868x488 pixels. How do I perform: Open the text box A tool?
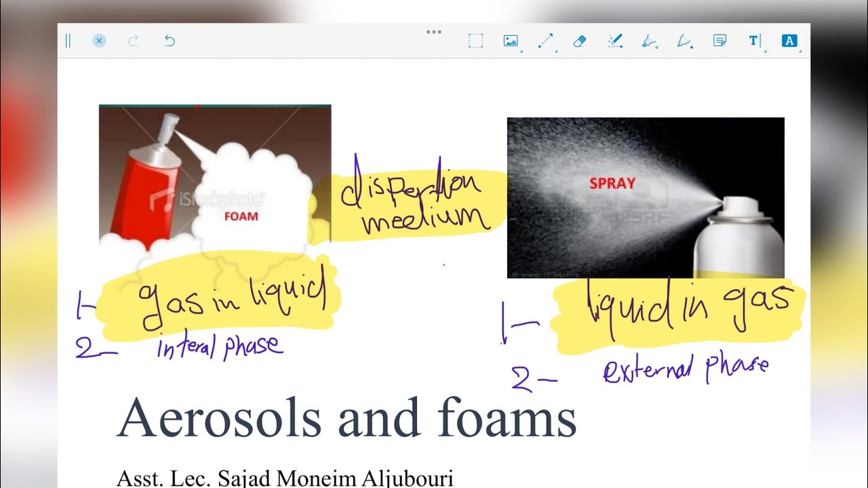789,41
